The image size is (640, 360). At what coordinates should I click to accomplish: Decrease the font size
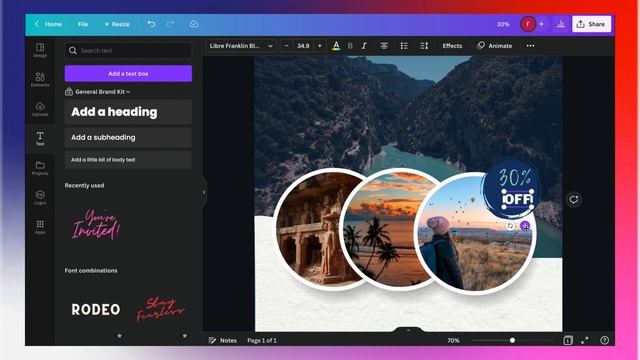pyautogui.click(x=287, y=46)
